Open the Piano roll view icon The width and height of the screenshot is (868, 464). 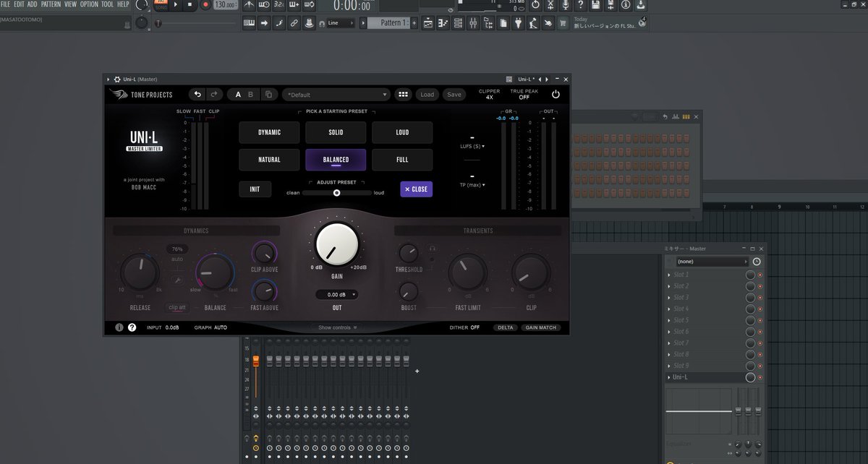(443, 24)
